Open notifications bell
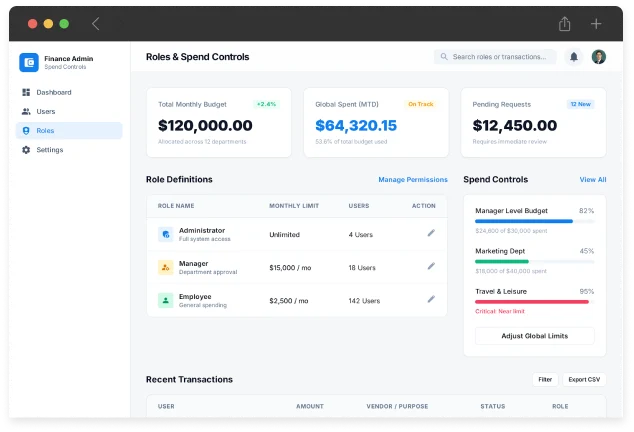Screen dimensions: 634x432 (x=574, y=57)
